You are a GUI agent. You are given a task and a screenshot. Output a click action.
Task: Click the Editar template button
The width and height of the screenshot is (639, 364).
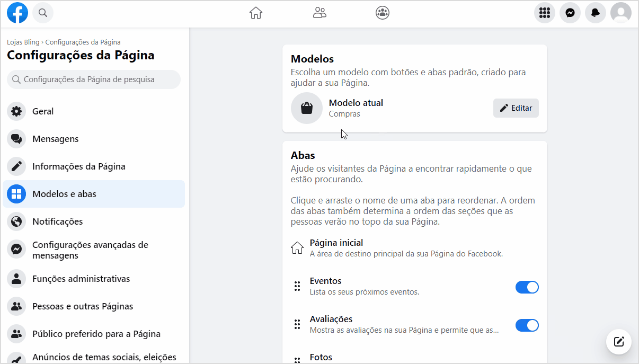516,108
